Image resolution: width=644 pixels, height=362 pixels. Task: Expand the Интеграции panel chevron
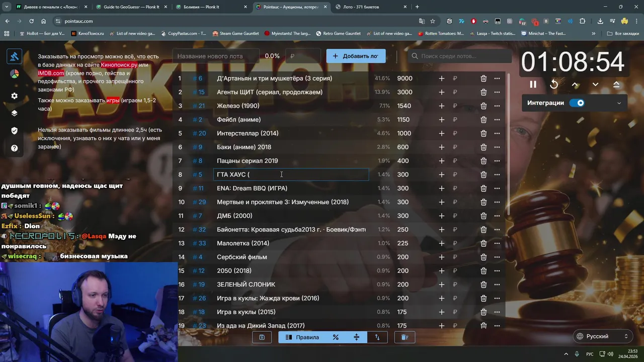pos(619,103)
